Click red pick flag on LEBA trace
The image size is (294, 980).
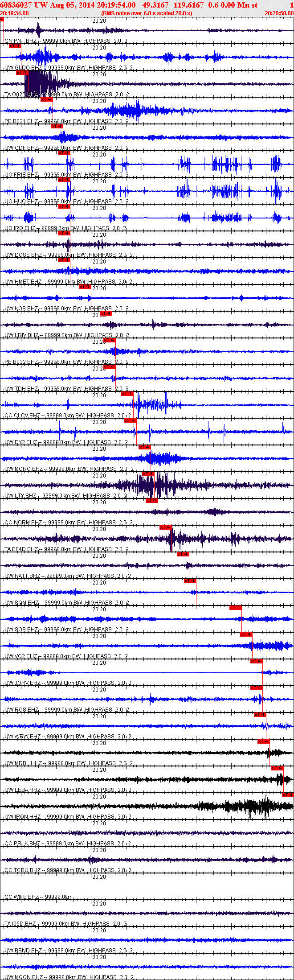(x=278, y=768)
